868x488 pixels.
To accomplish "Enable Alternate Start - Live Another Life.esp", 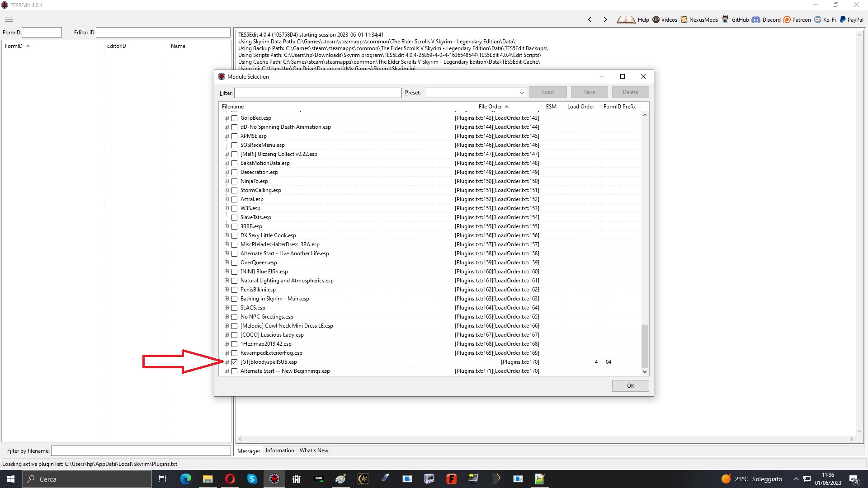I will [x=234, y=253].
